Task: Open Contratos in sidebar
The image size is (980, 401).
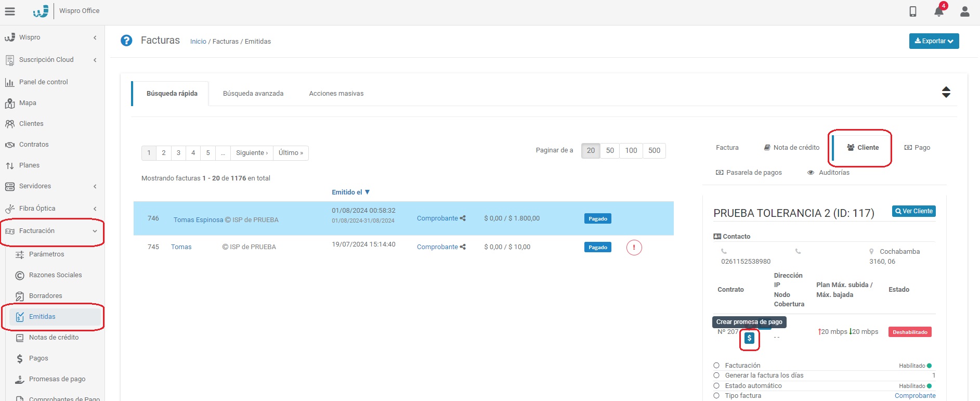Action: [34, 145]
